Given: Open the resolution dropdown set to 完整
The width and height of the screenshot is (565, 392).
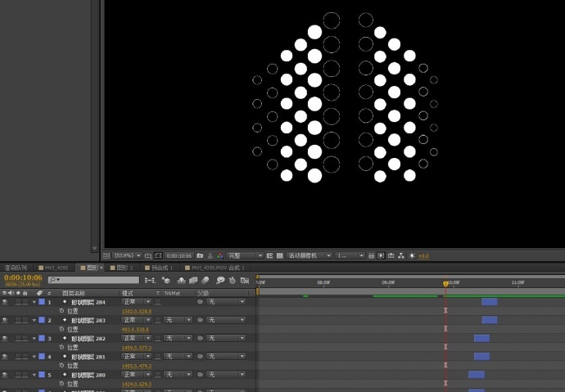Looking at the screenshot, I should tap(245, 256).
